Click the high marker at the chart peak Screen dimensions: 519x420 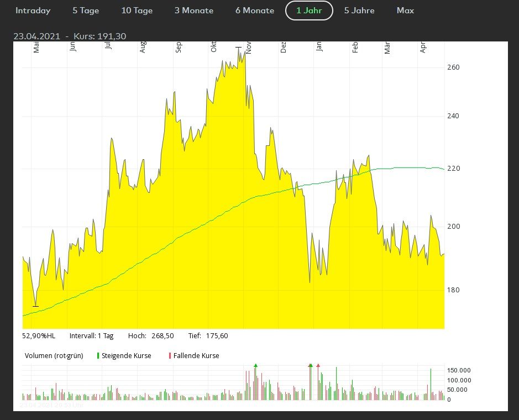point(239,48)
